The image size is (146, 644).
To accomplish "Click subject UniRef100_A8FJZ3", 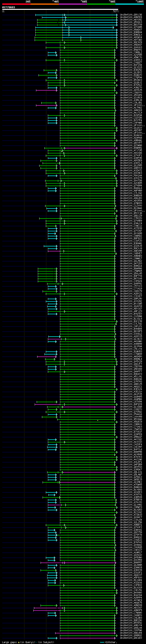I will (x=131, y=311).
